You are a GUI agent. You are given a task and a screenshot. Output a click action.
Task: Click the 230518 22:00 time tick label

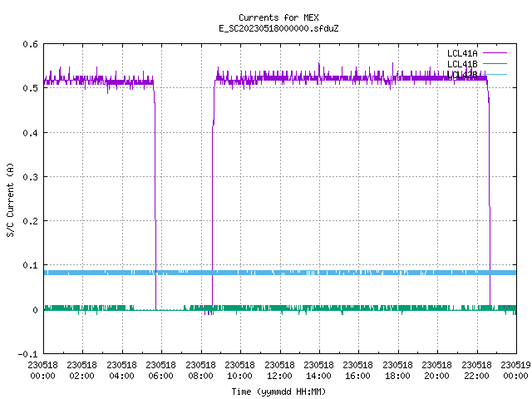[x=476, y=371]
